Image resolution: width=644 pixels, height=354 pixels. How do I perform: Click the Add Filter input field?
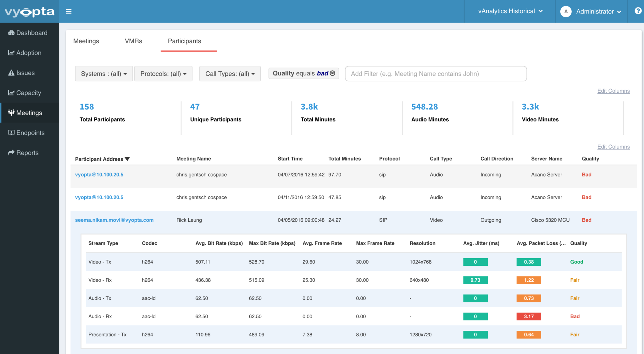point(436,74)
